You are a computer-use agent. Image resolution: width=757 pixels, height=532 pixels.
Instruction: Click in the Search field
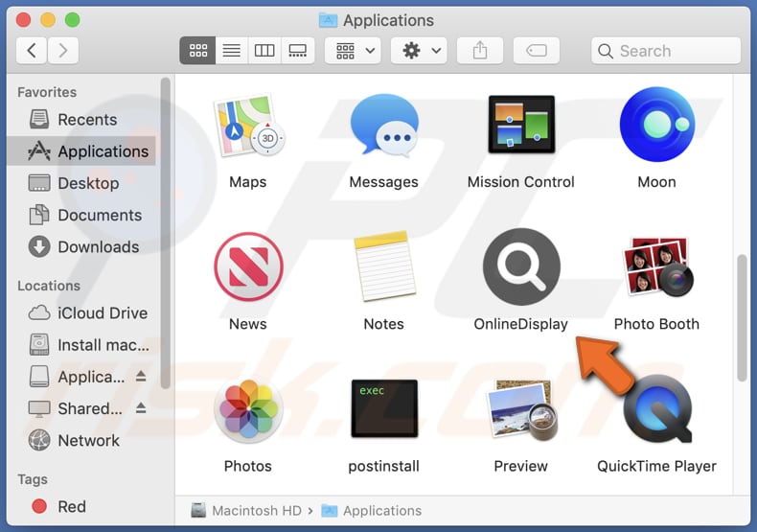(x=666, y=51)
